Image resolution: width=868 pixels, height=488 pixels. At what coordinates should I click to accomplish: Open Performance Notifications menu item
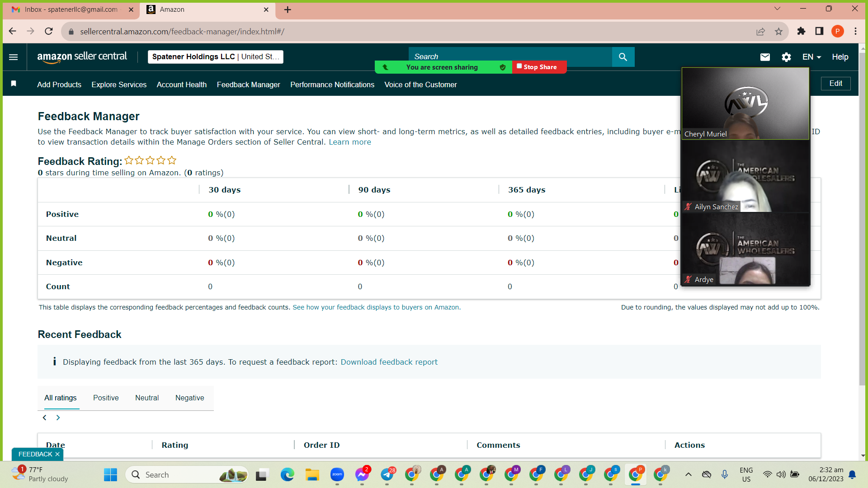(332, 84)
